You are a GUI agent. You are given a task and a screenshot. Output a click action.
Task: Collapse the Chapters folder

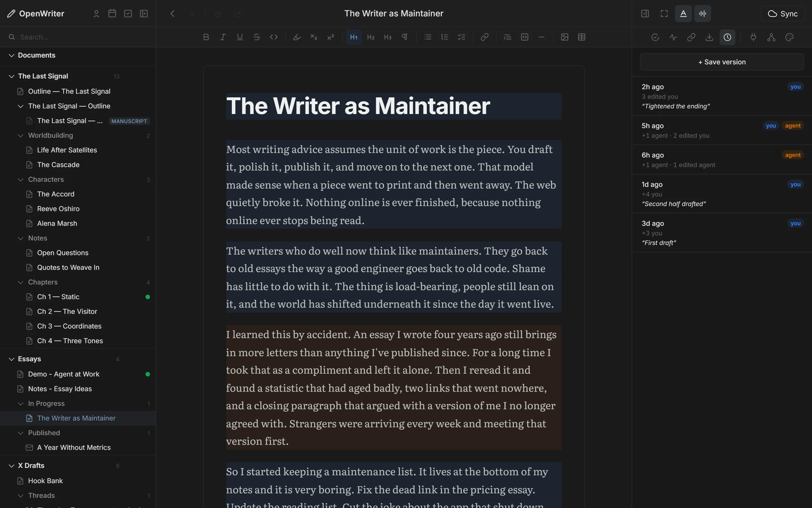(21, 282)
